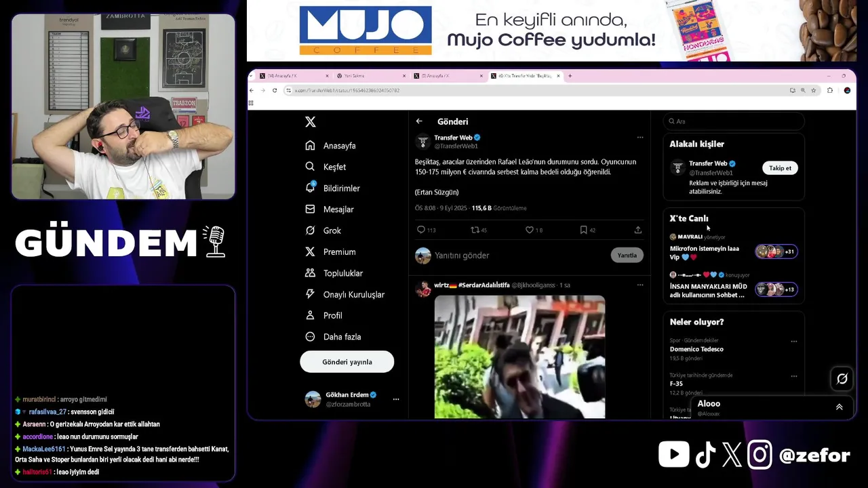868x488 pixels.
Task: Open the X logo home icon
Action: coord(310,122)
